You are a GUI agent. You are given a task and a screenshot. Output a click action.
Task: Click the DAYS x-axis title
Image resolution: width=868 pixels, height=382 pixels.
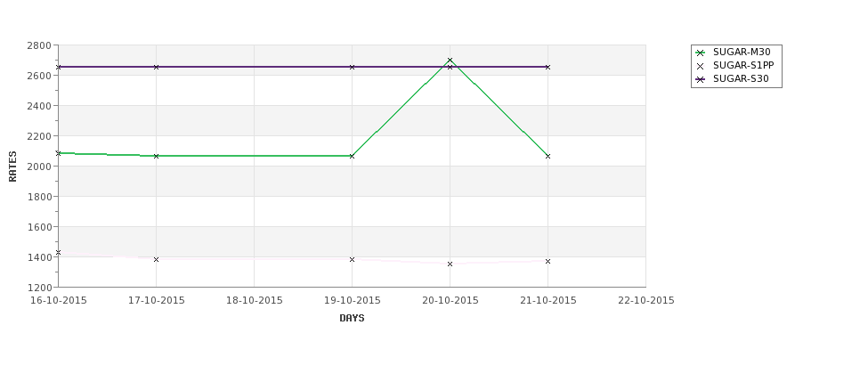352,318
